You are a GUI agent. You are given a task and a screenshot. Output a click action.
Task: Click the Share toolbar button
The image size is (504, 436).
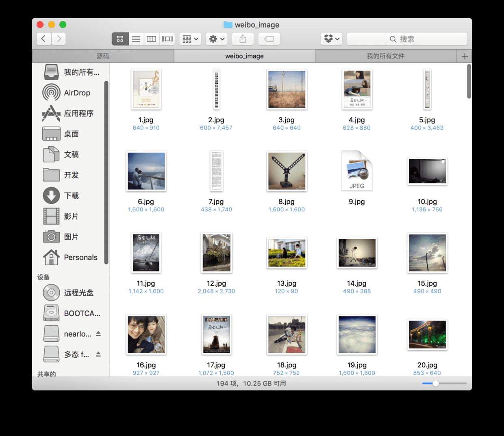[x=243, y=39]
